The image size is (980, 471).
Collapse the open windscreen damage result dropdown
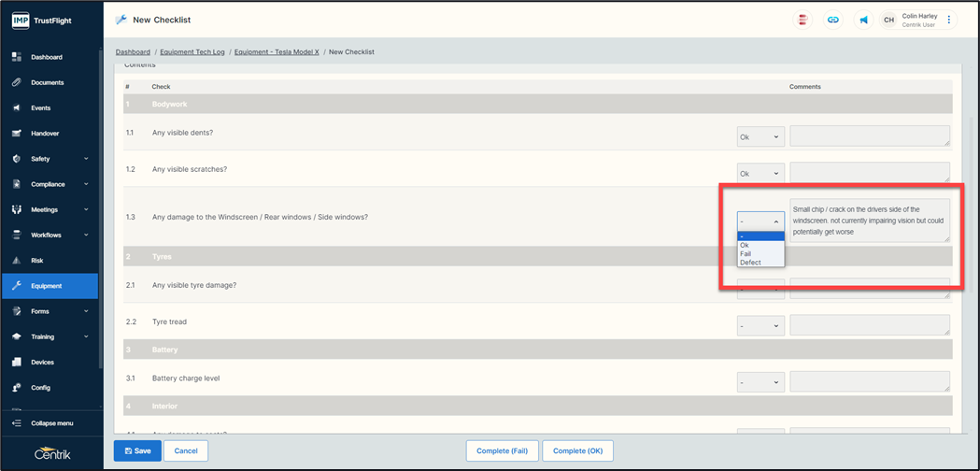(x=760, y=221)
